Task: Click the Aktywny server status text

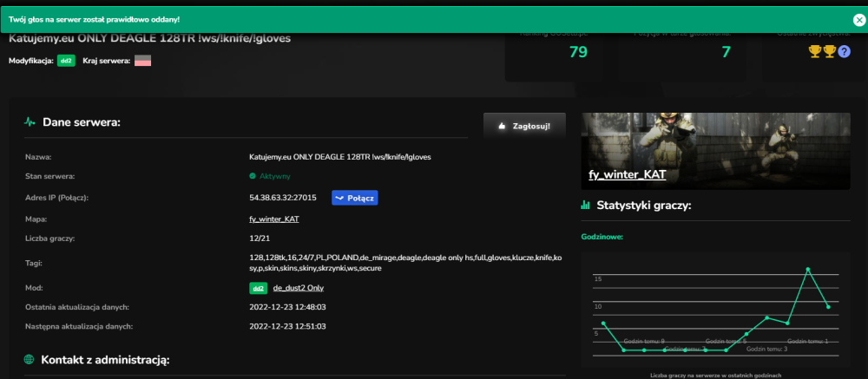Action: coord(275,177)
